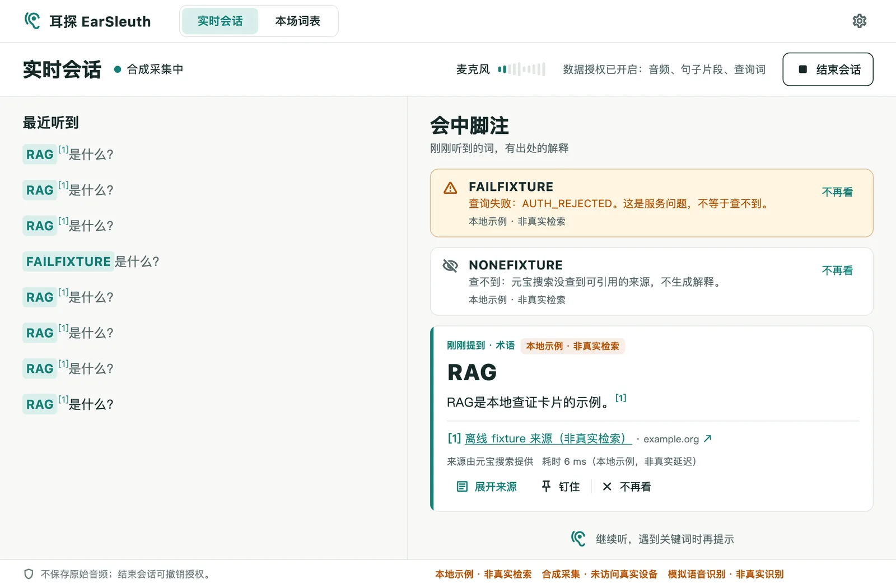This screenshot has width=896, height=588.
Task: Click the 模拟语音识别 · 非真实识别 footer label
Action: point(726,574)
